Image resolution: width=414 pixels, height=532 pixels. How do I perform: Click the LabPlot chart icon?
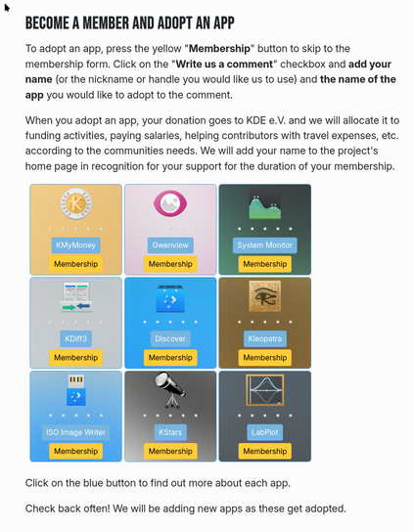pos(265,390)
